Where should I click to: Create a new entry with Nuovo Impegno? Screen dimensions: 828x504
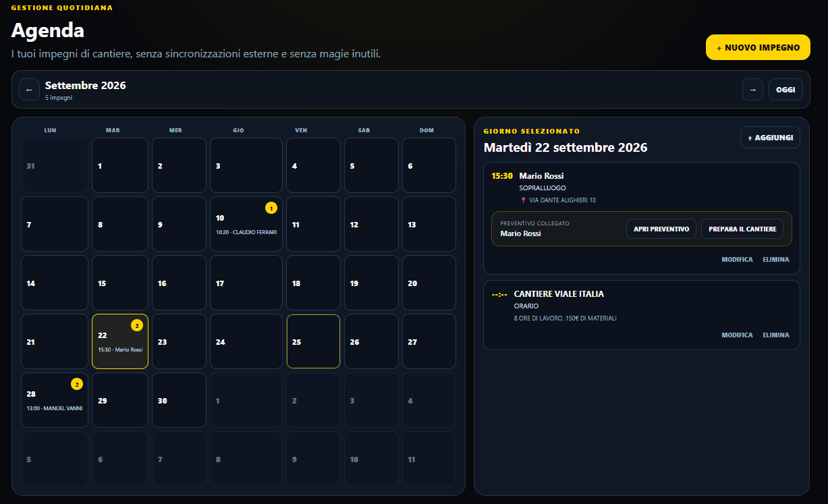pyautogui.click(x=758, y=47)
